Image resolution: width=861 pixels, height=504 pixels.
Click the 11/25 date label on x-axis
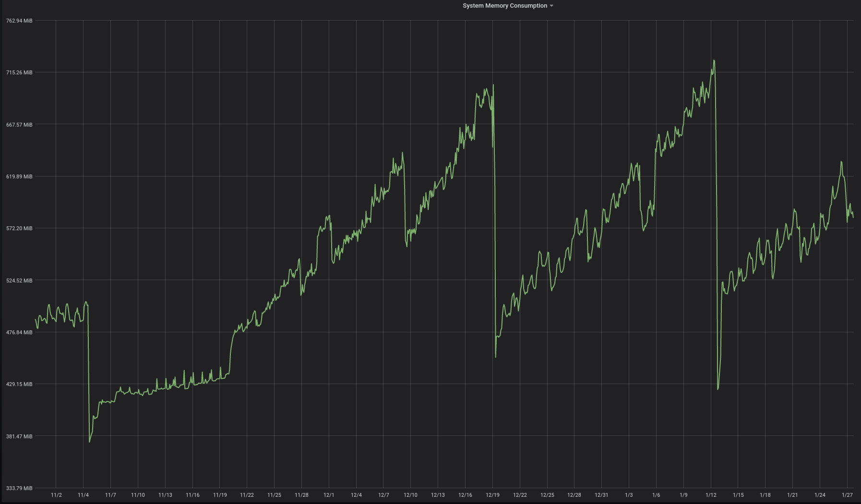pos(274,495)
